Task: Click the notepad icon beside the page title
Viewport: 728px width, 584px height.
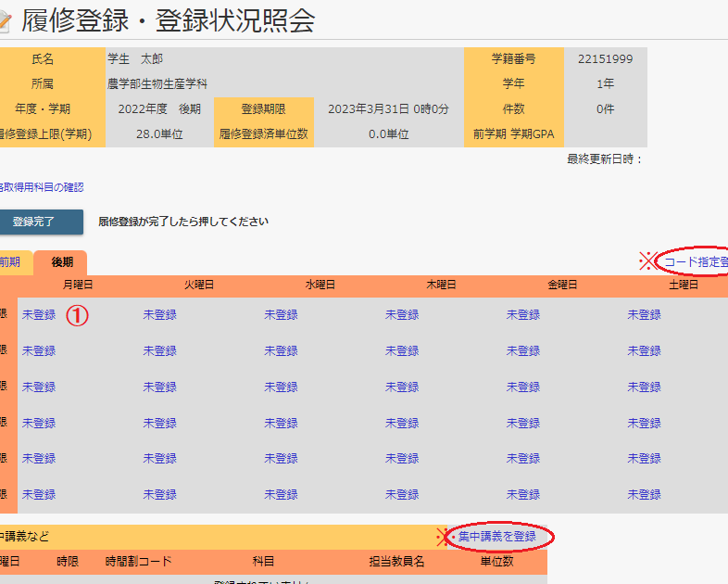Action: click(6, 21)
